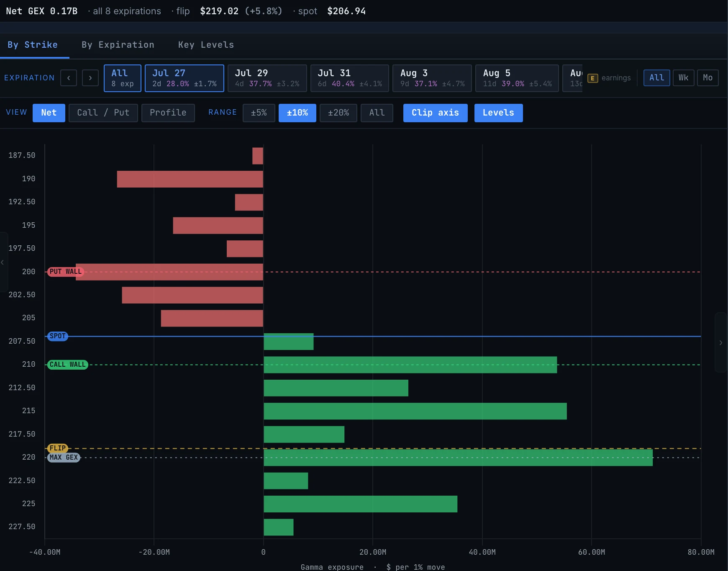Click the 212.50 strike green bar
This screenshot has width=728, height=571.
pos(336,388)
